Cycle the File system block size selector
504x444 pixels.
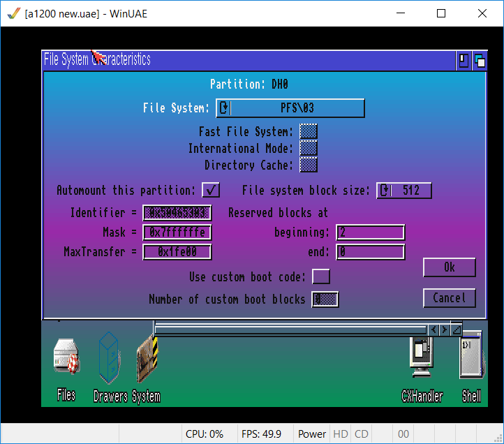click(404, 191)
